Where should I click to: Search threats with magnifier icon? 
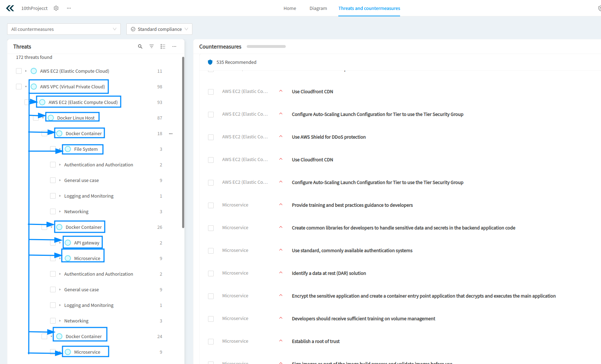(140, 46)
